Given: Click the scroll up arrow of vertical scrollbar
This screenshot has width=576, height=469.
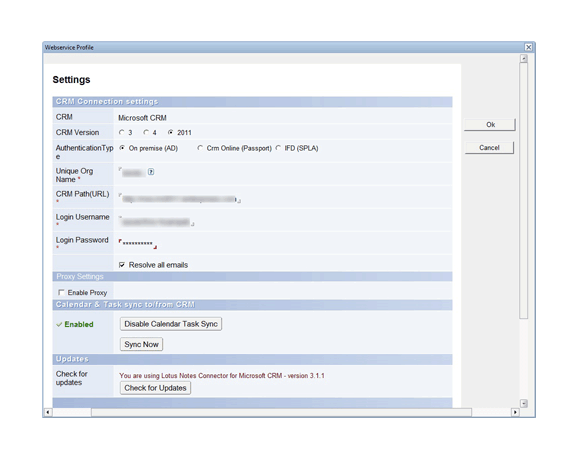Looking at the screenshot, I should (524, 58).
